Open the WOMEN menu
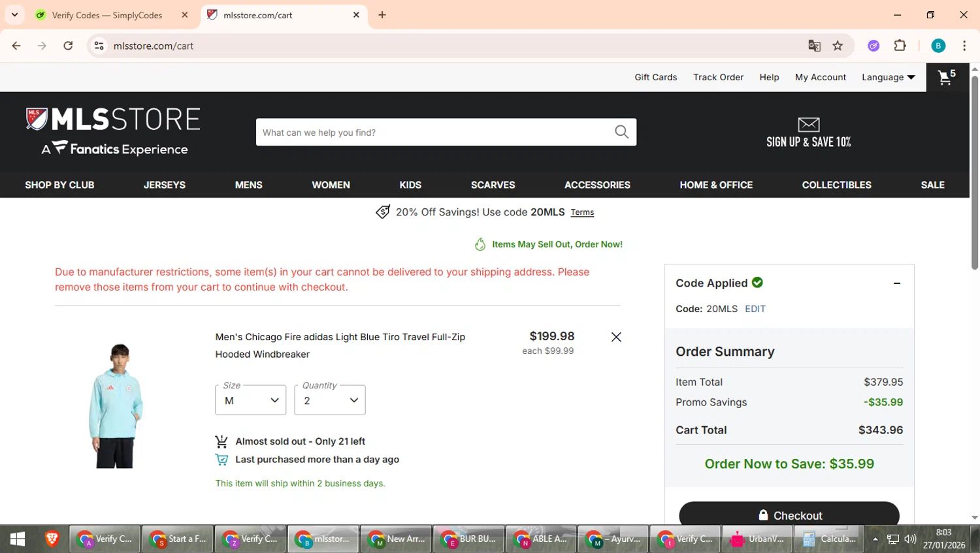 coord(331,185)
